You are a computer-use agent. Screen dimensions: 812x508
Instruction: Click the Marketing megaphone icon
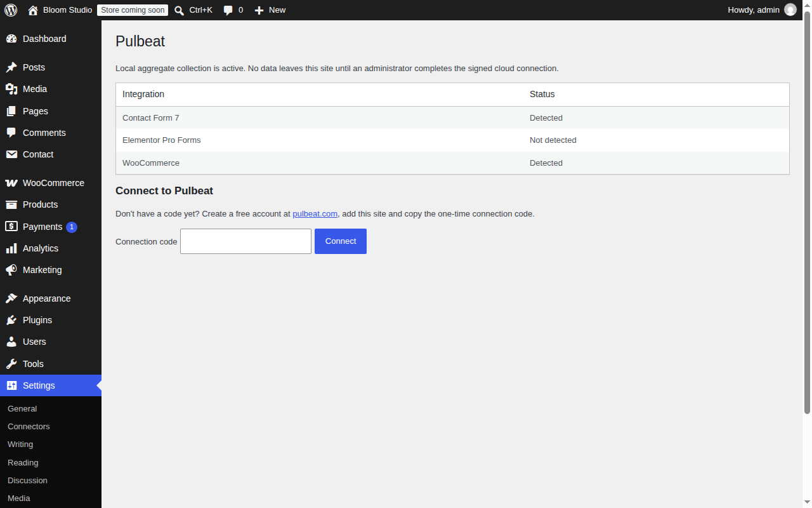point(11,270)
